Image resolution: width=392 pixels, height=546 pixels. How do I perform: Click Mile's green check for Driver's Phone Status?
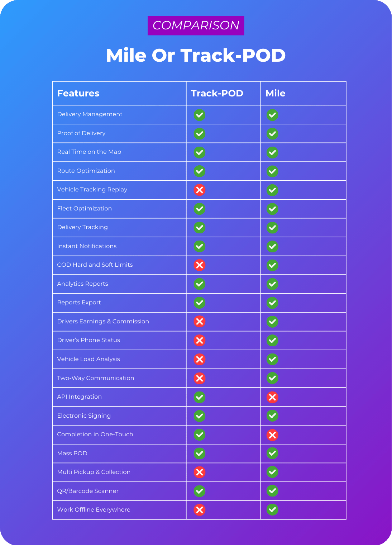272,340
